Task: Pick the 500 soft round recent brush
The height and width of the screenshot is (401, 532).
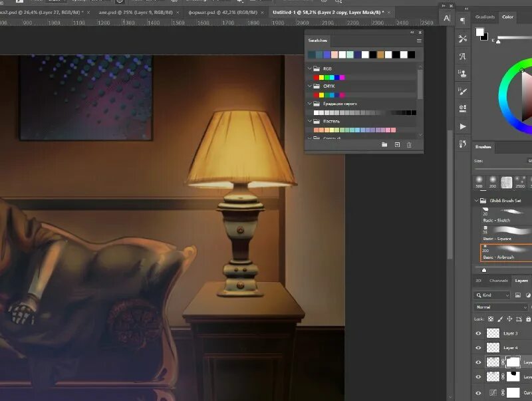Action: (x=479, y=182)
